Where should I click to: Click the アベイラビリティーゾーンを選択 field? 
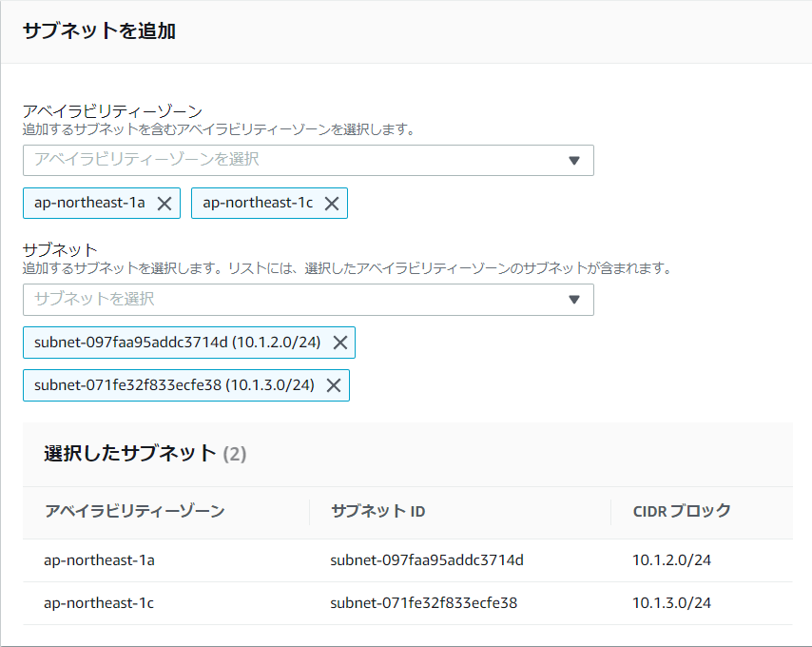click(x=308, y=160)
